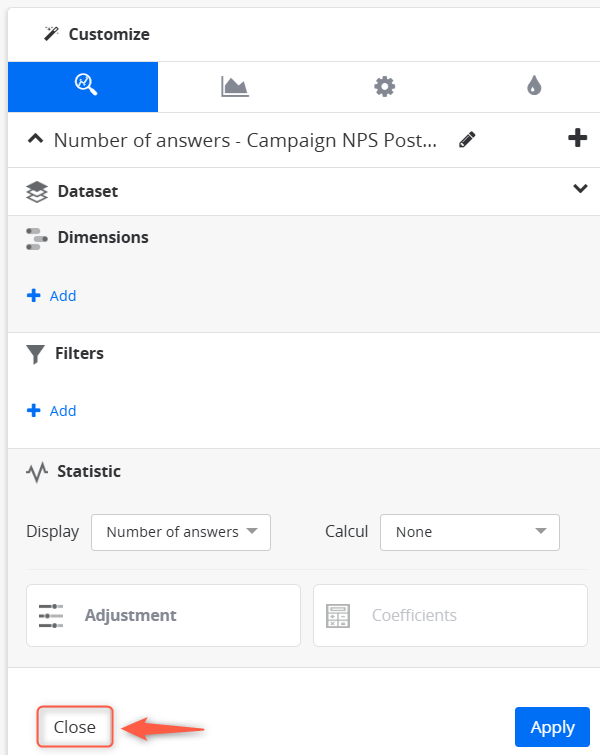
Task: Apply the customization changes
Action: pos(552,727)
